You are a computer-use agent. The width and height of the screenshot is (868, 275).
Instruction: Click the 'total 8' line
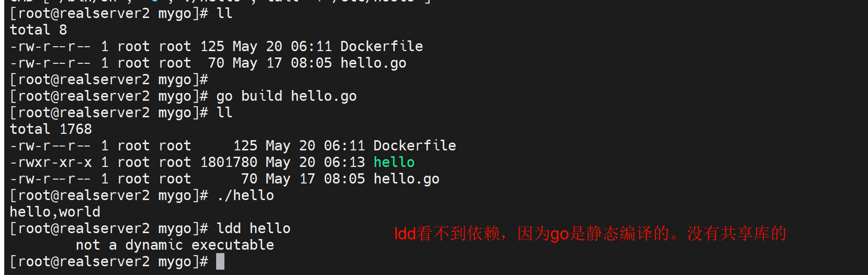[38, 30]
